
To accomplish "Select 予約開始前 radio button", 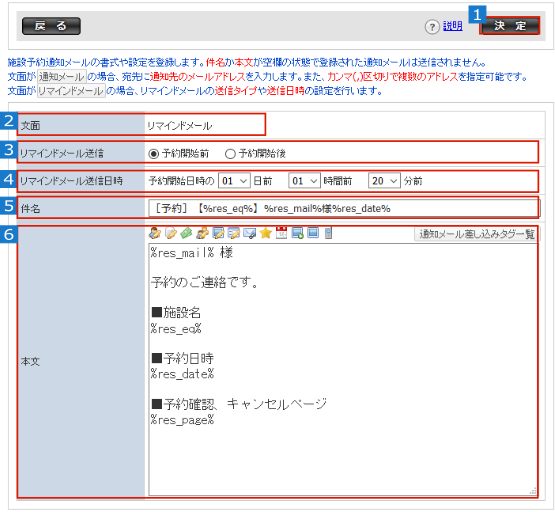I will click(154, 154).
